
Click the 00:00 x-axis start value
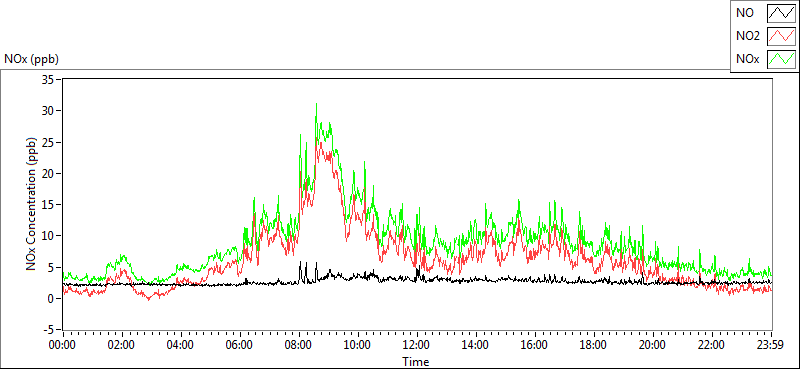point(62,345)
